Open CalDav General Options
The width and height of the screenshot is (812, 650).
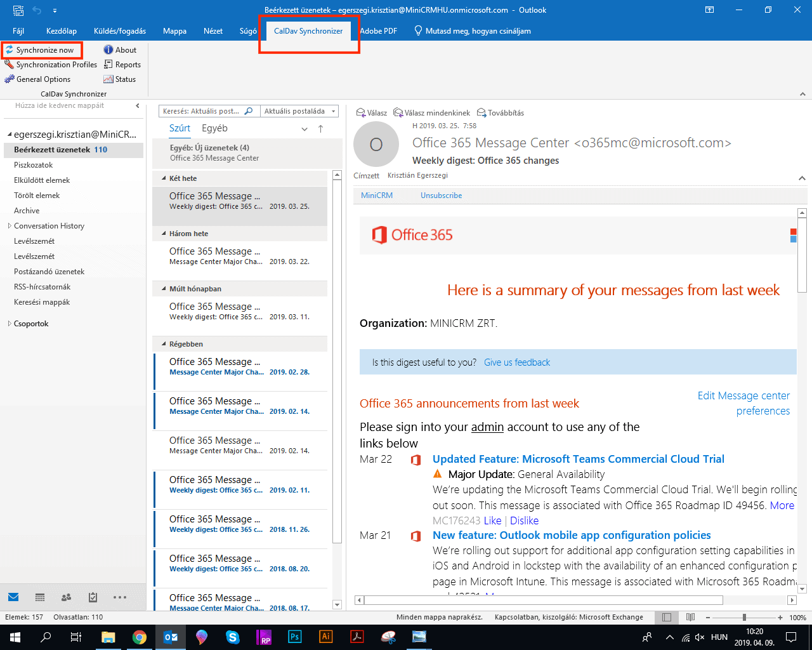[x=37, y=79]
